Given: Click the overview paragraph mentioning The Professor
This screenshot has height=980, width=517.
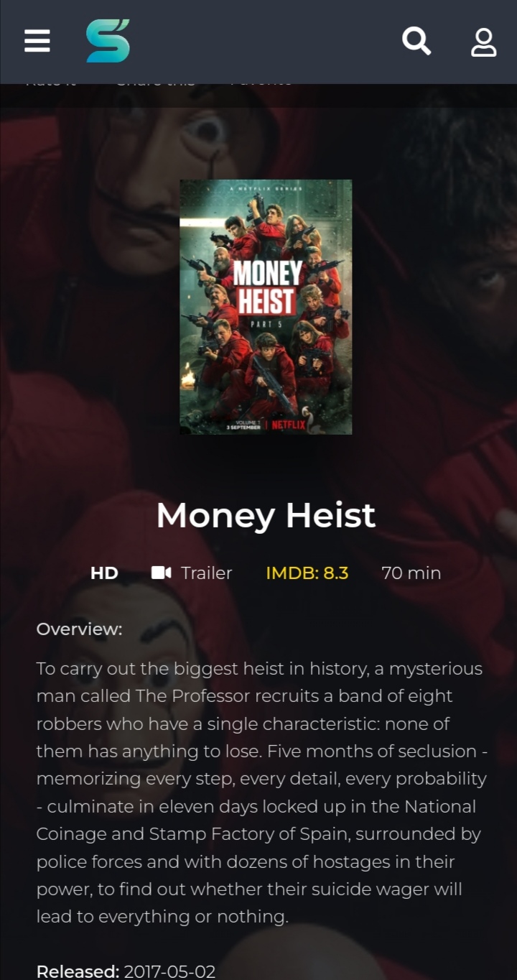Looking at the screenshot, I should [x=262, y=792].
